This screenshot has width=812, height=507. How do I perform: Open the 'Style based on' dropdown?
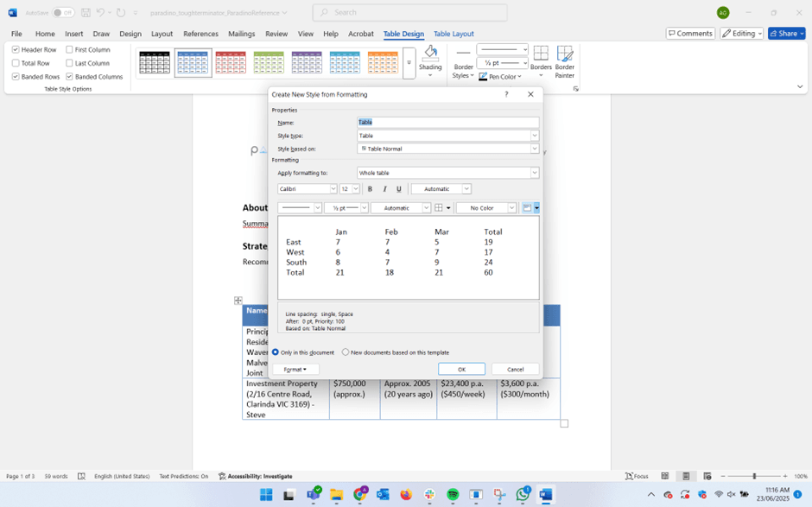pyautogui.click(x=534, y=148)
